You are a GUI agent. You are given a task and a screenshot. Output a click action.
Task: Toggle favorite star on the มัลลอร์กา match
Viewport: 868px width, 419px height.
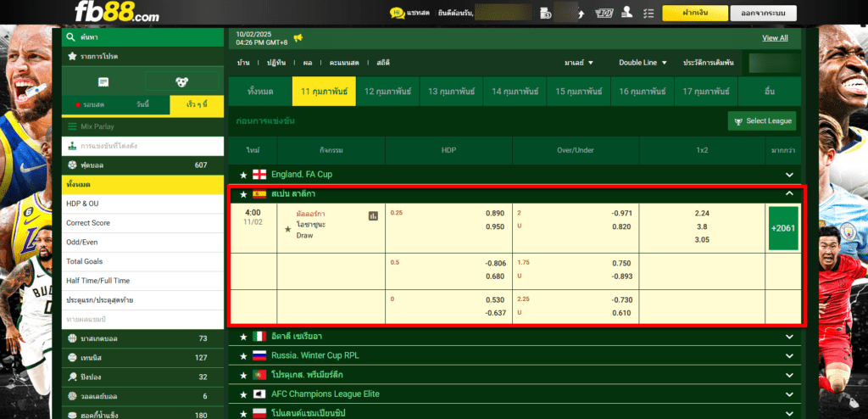point(287,229)
